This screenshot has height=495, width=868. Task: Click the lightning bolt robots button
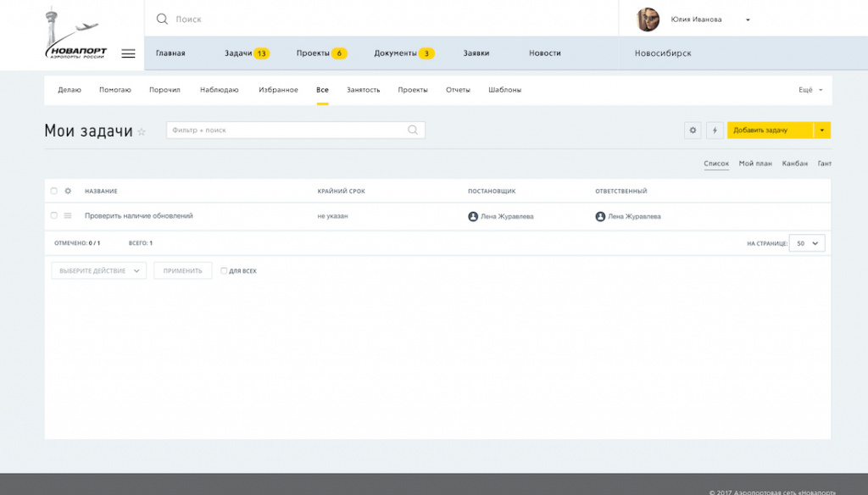coord(715,131)
